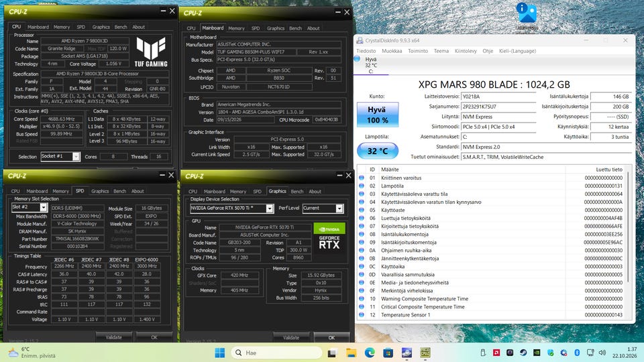Open the Windows Start menu
644x362 pixels.
point(220,353)
